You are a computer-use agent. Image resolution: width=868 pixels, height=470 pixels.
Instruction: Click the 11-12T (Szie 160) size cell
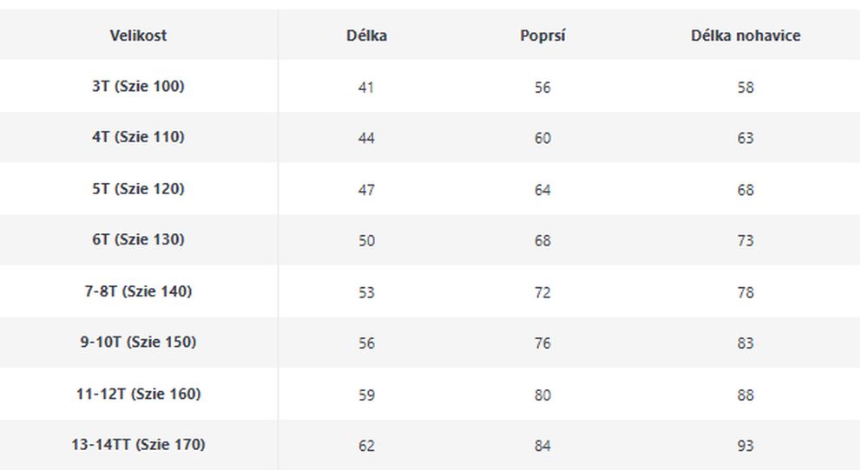tap(138, 394)
